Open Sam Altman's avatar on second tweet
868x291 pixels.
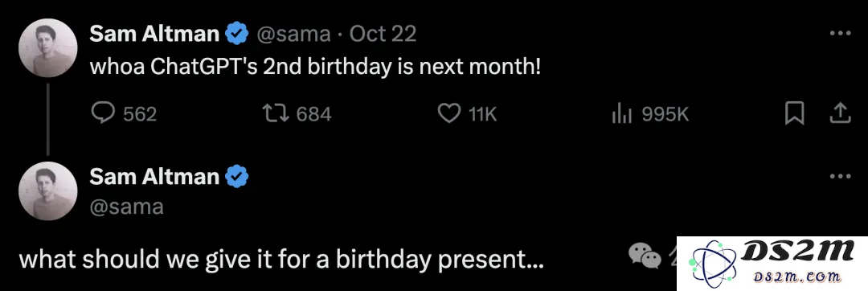coord(48,191)
